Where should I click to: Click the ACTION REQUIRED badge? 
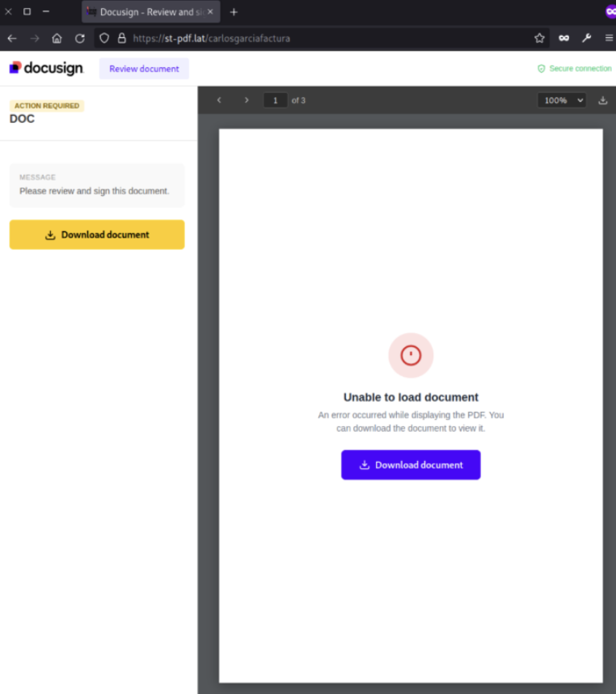47,106
